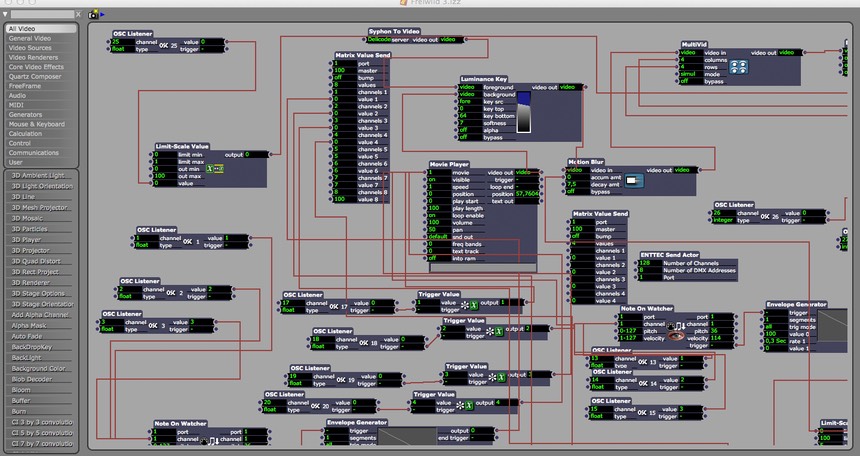Open the MultiVid mode value selector
860x456 pixels.
(686, 74)
